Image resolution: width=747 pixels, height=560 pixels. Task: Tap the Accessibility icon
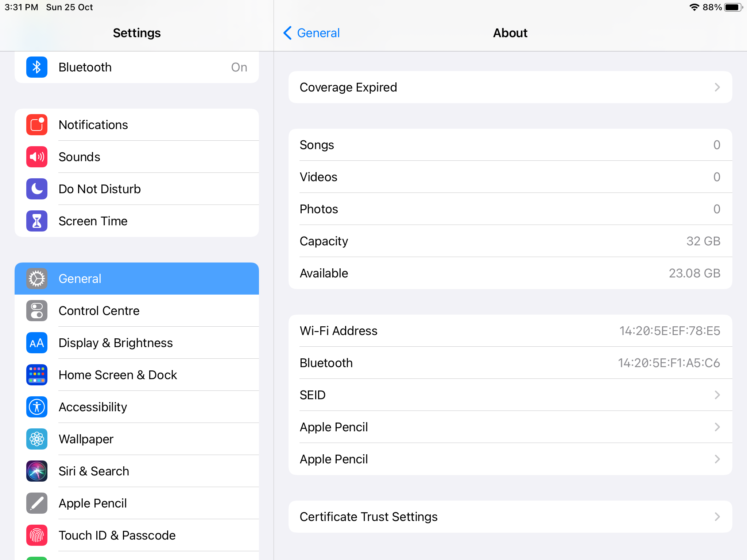tap(36, 407)
